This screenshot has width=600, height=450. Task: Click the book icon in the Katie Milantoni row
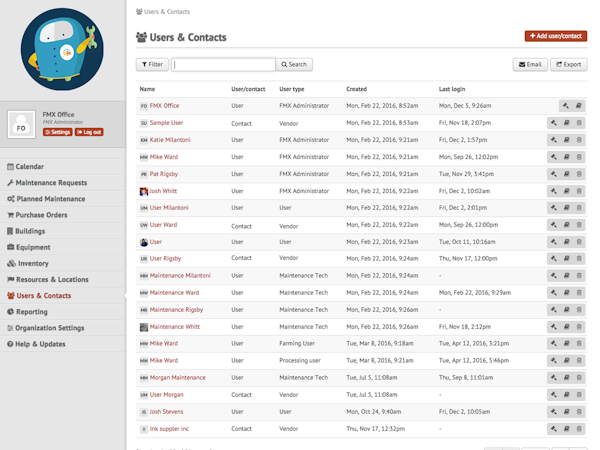click(566, 140)
